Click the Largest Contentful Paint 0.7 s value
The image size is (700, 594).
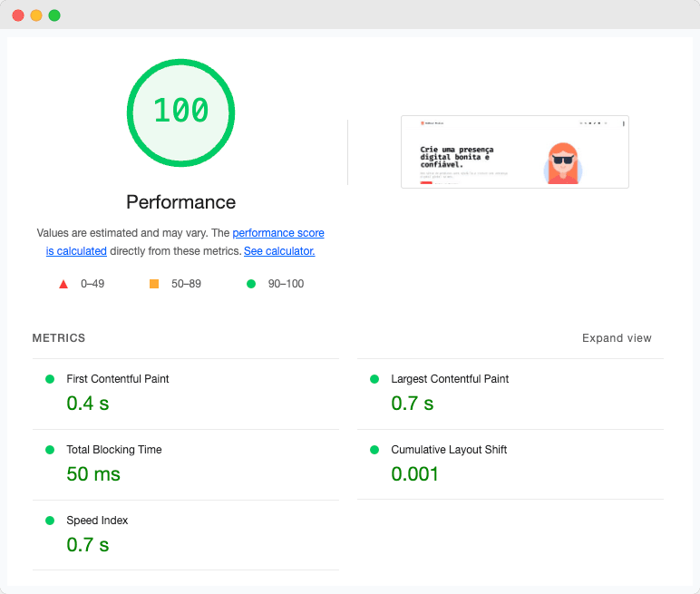pos(413,404)
